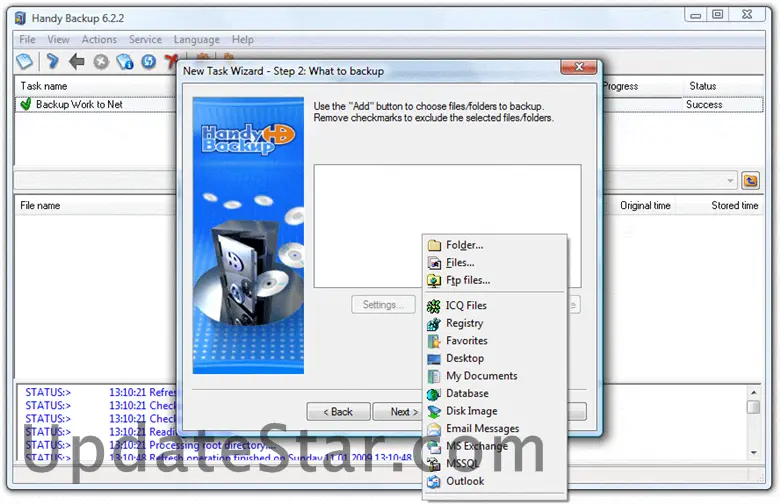The width and height of the screenshot is (780, 504).
Task: Click the Folder icon in popup menu
Action: click(x=434, y=245)
